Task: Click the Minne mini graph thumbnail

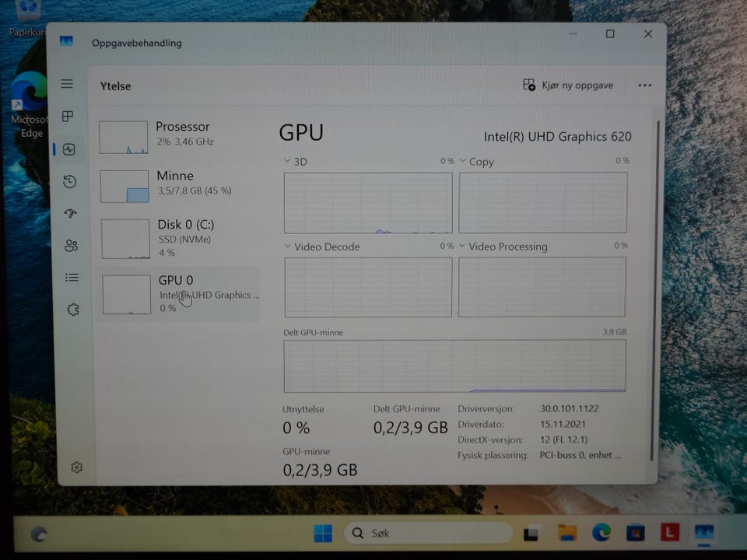Action: (124, 186)
